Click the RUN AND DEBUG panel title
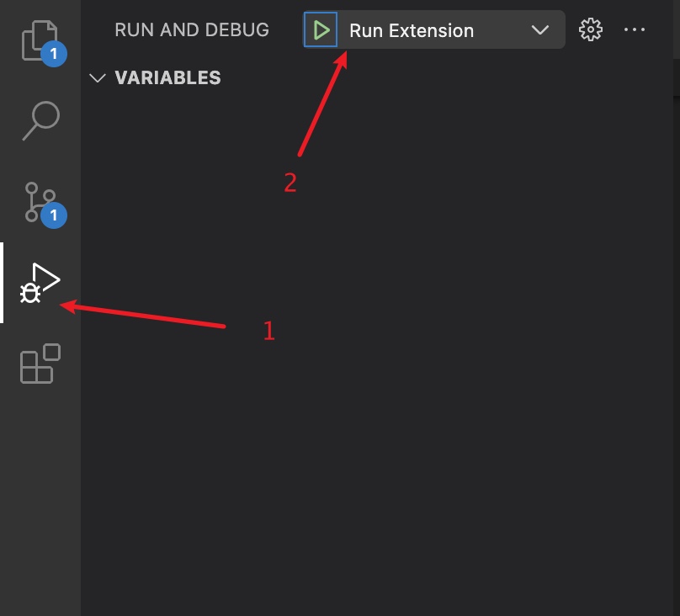The image size is (680, 616). [192, 30]
